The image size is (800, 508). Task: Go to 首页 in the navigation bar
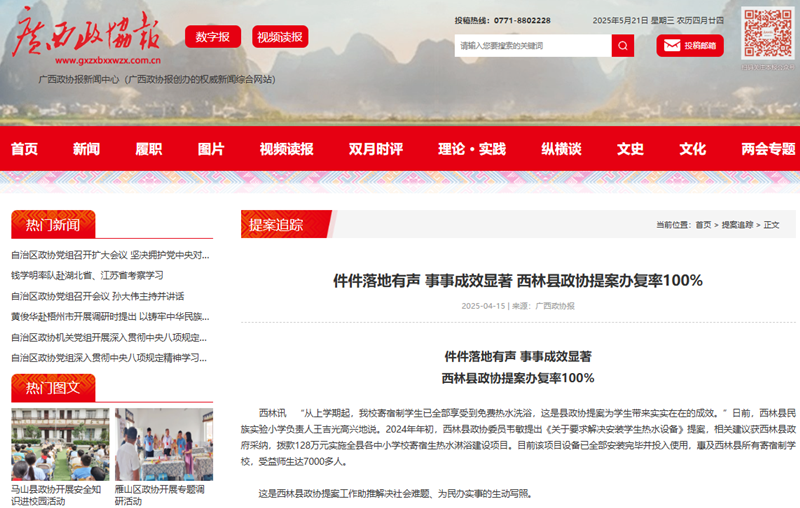pyautogui.click(x=24, y=149)
